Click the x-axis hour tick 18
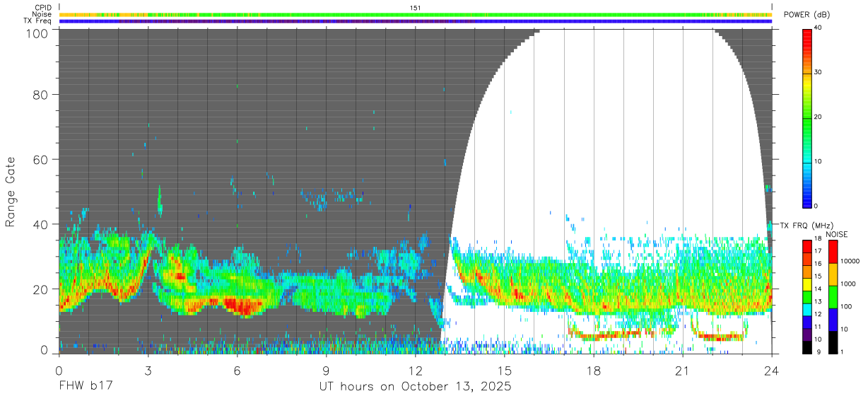This screenshot has height=401, width=868. [593, 371]
